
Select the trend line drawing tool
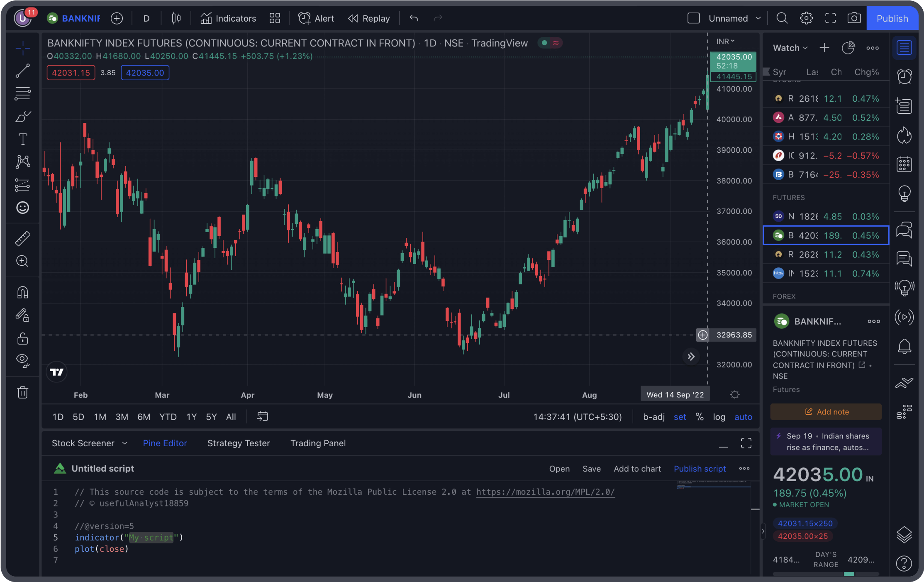(x=23, y=71)
